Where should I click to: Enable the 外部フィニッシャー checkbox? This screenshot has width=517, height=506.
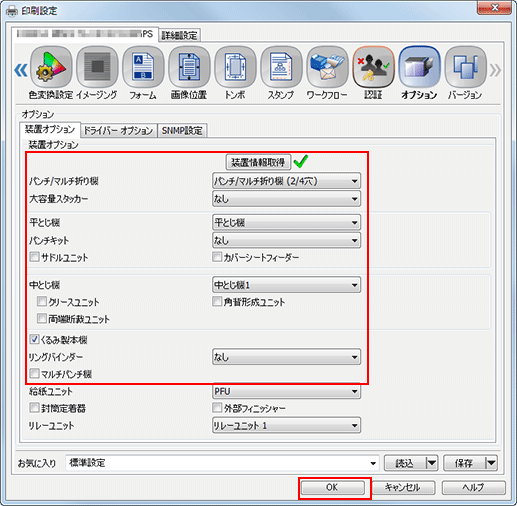click(x=217, y=408)
